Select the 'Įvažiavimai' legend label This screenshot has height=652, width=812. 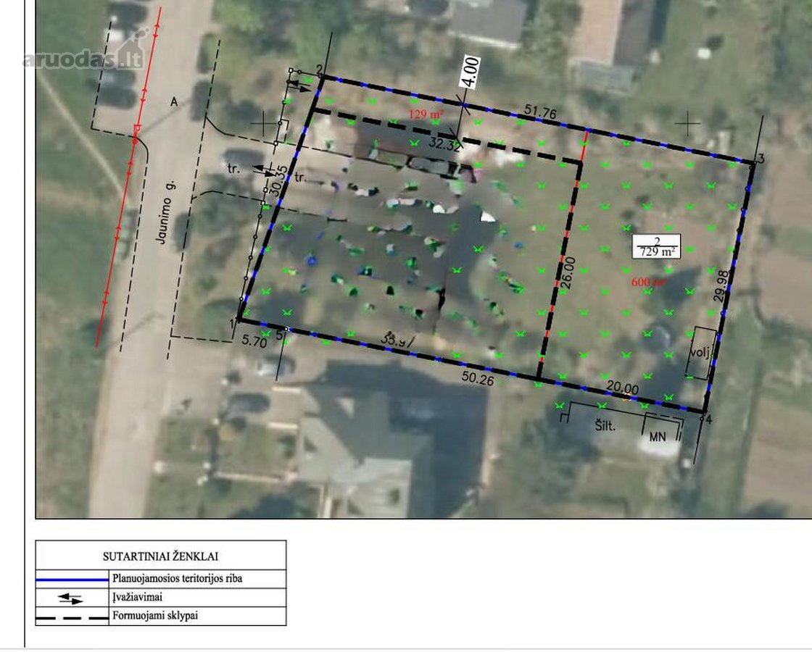138,597
